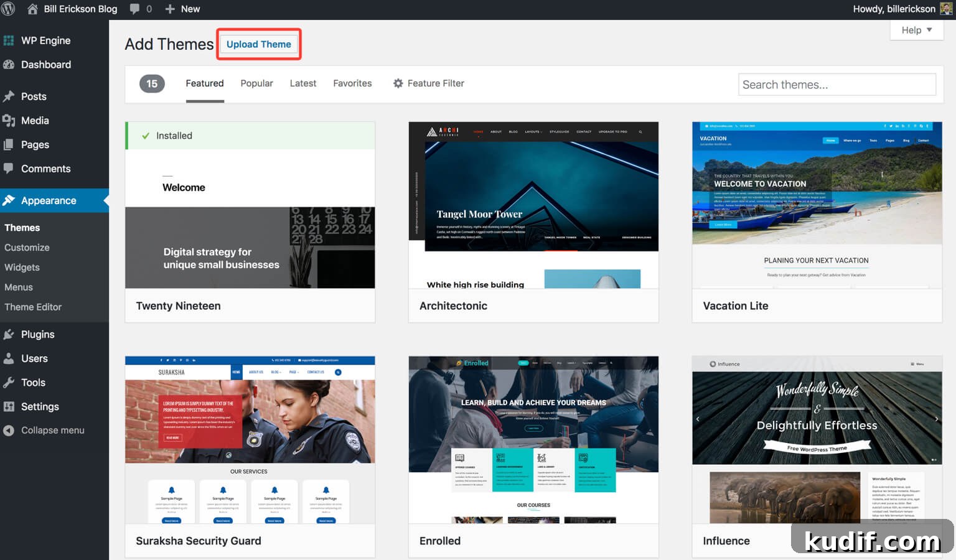The image size is (956, 560).
Task: Click the Plugins plug icon
Action: [9, 334]
